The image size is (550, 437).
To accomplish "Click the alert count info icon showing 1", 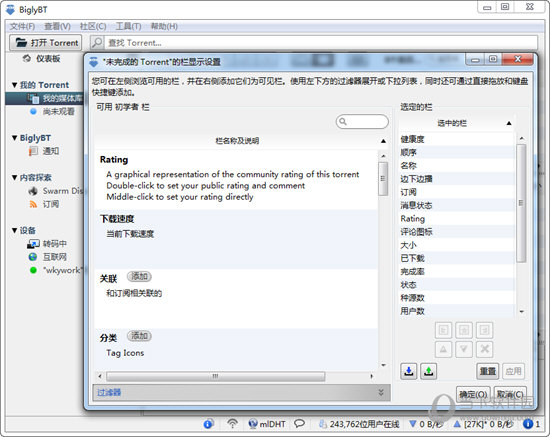I will coord(531,424).
